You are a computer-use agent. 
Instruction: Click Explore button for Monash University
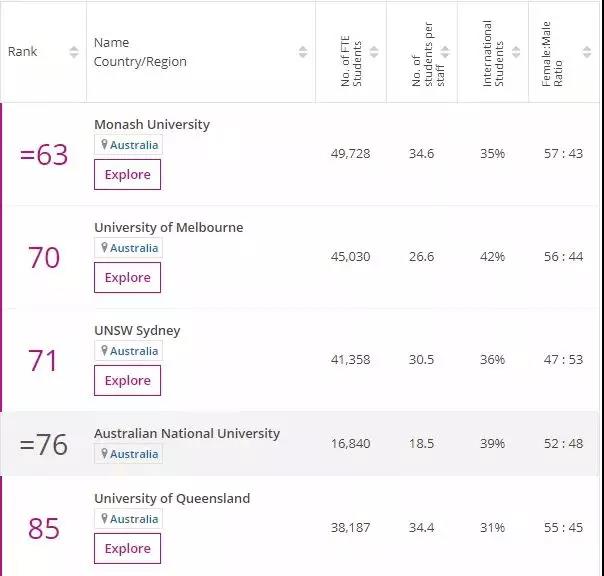click(x=127, y=174)
